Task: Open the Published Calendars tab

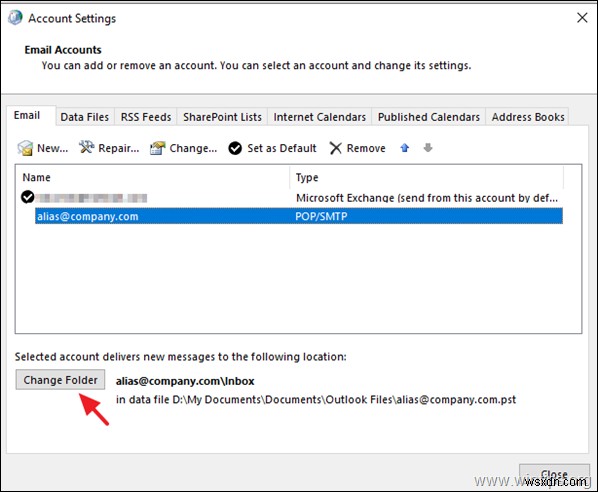Action: point(429,117)
